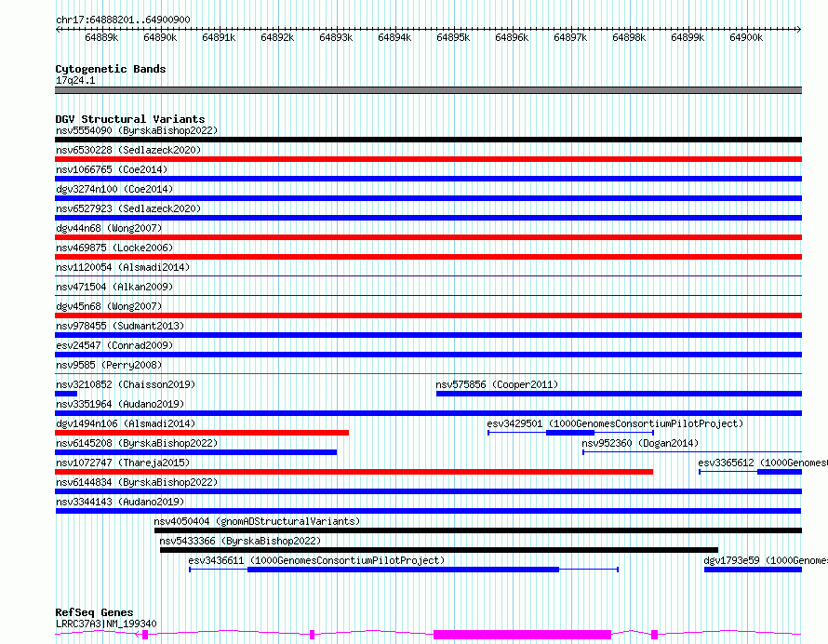Click the thick blue esv3429501 segment

pos(570,433)
